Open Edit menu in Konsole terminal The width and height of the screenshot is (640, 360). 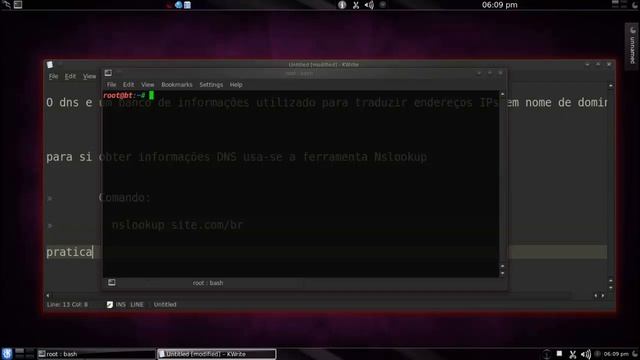coord(129,84)
